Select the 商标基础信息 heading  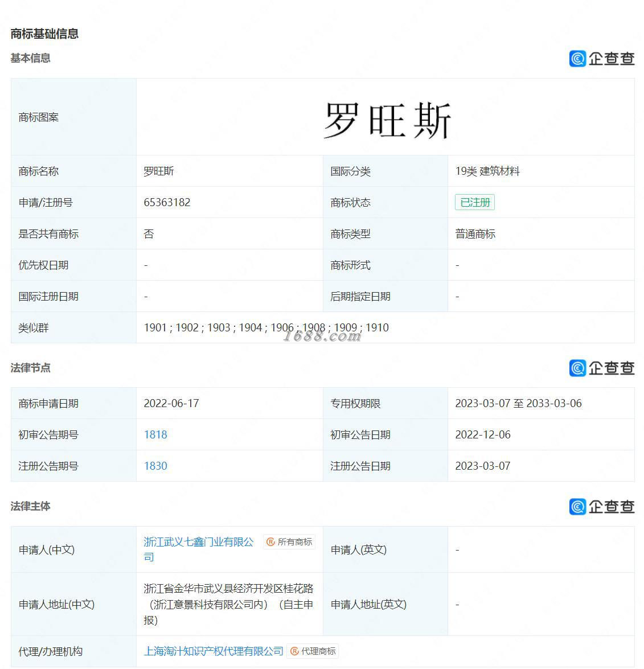pos(44,34)
